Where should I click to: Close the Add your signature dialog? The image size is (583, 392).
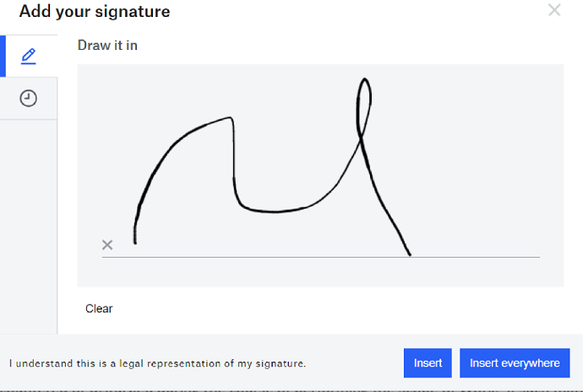tap(554, 10)
